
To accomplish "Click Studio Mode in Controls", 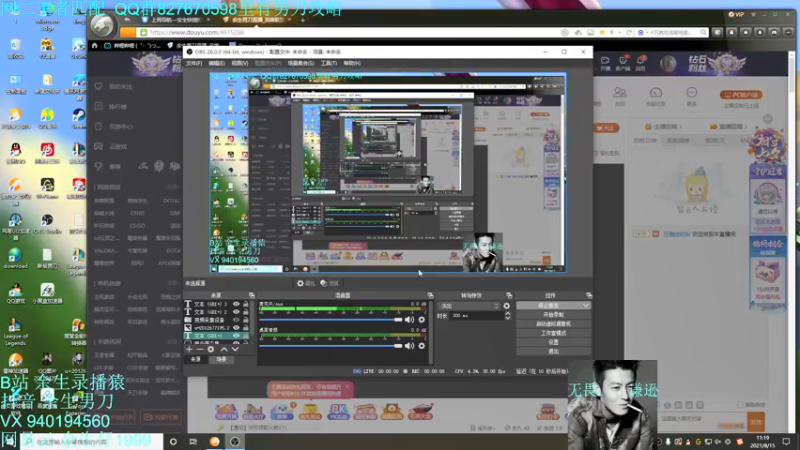I will [x=554, y=333].
